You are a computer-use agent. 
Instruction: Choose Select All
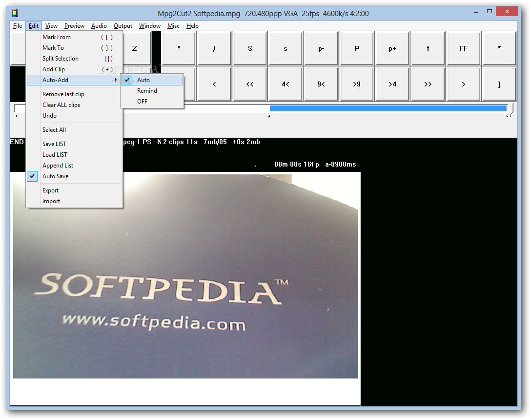[75, 130]
